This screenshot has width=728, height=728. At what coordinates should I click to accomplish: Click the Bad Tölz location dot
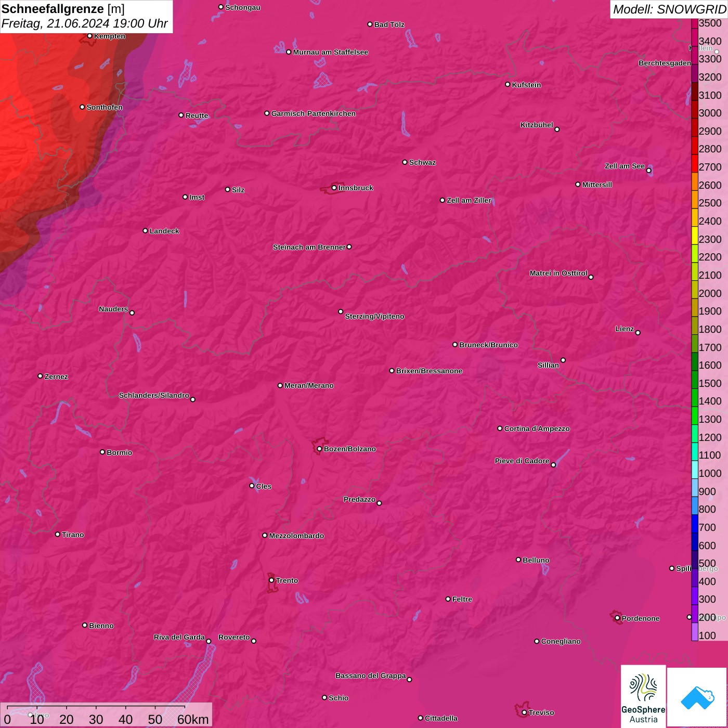(x=370, y=24)
